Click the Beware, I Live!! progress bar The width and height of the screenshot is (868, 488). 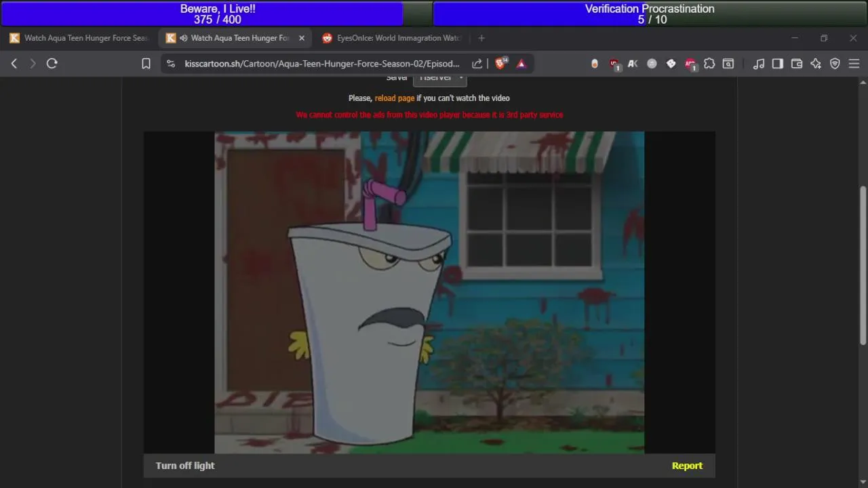217,14
